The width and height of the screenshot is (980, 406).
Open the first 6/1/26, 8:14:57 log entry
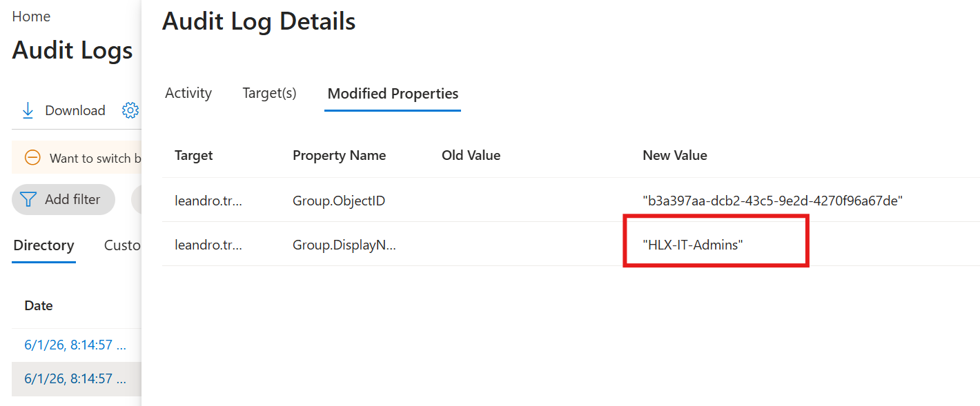[x=75, y=345]
